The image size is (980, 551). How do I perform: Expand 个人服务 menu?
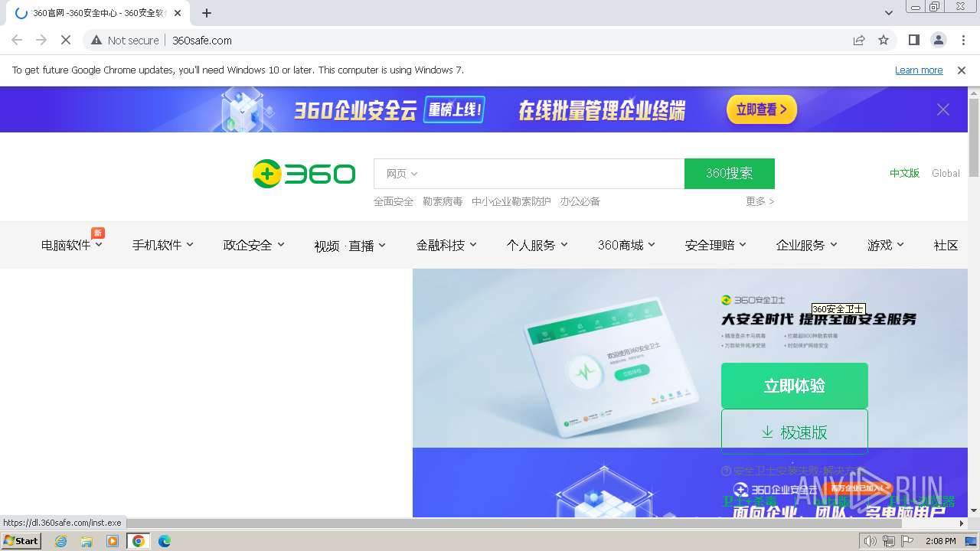pyautogui.click(x=537, y=245)
